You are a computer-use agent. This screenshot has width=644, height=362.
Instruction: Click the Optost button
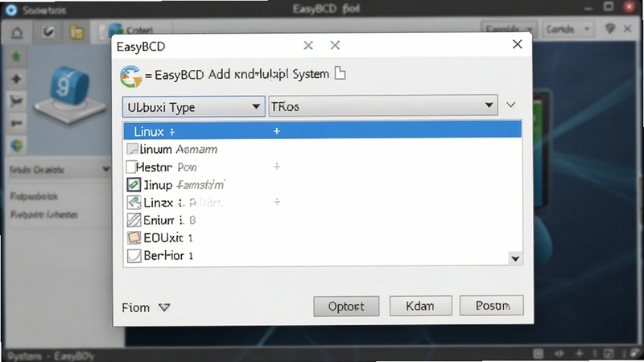[346, 306]
